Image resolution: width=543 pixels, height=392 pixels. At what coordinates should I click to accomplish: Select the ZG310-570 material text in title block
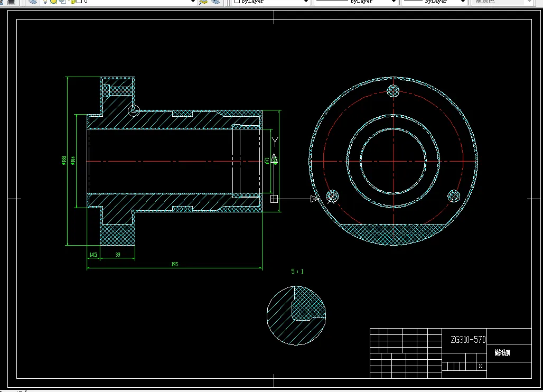click(468, 339)
